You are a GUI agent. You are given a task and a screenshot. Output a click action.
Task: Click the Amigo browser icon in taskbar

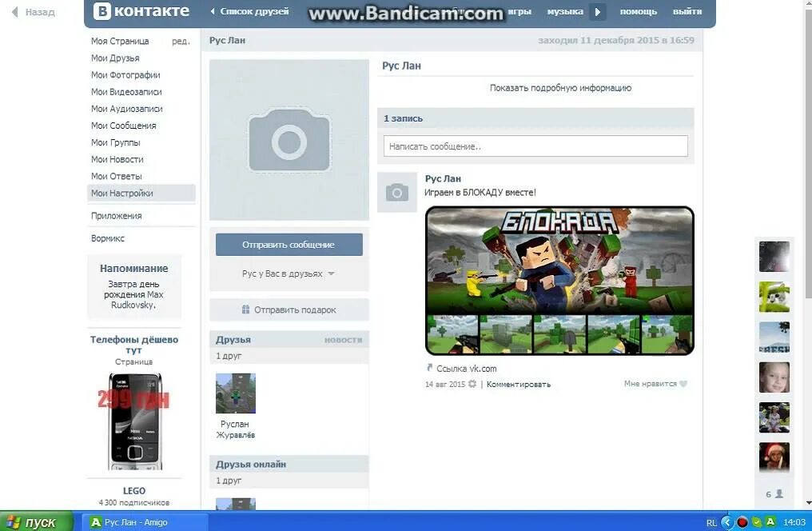(x=95, y=522)
